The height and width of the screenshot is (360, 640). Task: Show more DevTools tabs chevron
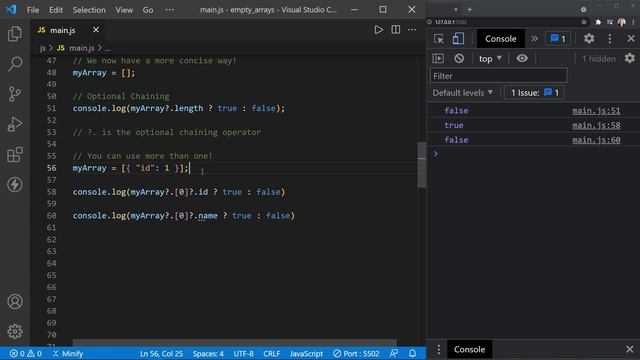click(534, 39)
